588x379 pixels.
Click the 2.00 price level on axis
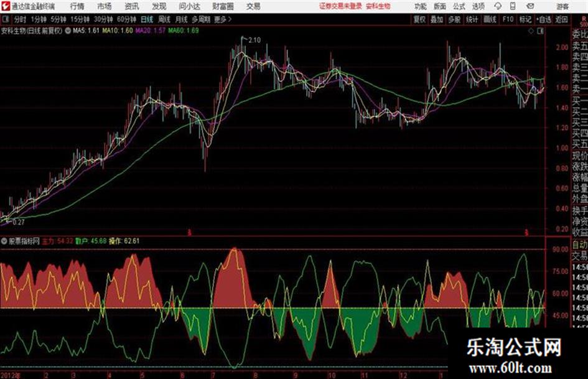click(562, 47)
